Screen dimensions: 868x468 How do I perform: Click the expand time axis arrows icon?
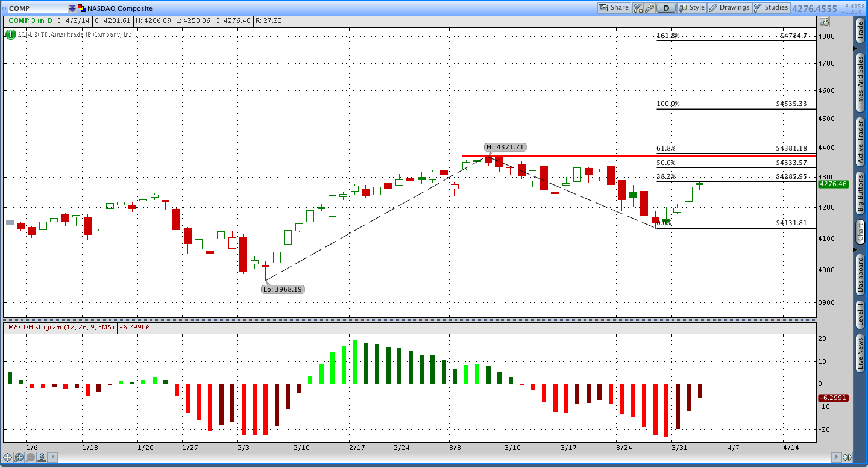coord(847,457)
